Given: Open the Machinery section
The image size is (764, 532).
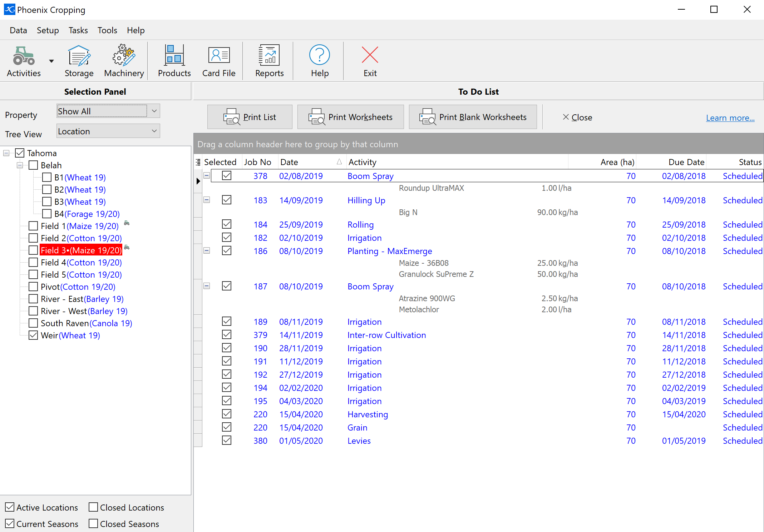Looking at the screenshot, I should click(124, 61).
